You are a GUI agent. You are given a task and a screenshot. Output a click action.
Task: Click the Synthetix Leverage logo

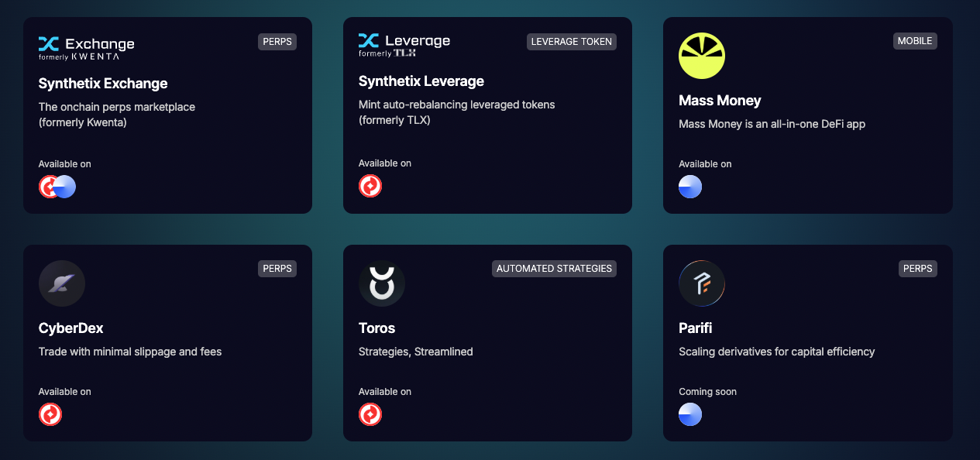pos(404,45)
